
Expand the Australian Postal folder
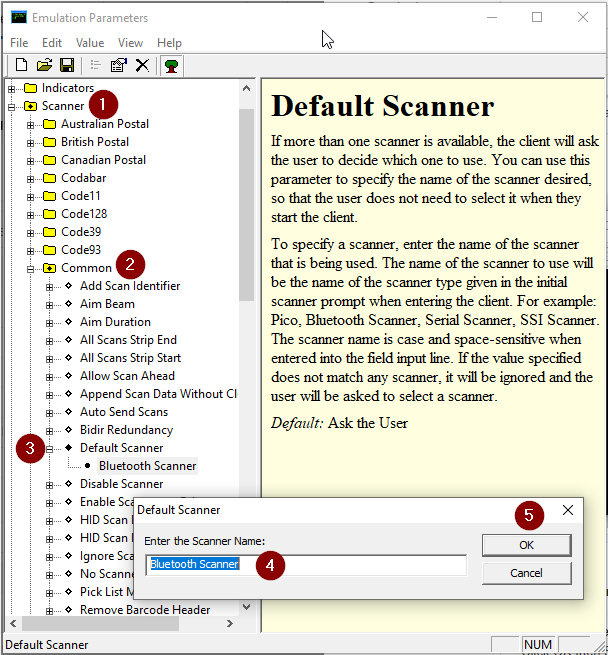click(31, 124)
